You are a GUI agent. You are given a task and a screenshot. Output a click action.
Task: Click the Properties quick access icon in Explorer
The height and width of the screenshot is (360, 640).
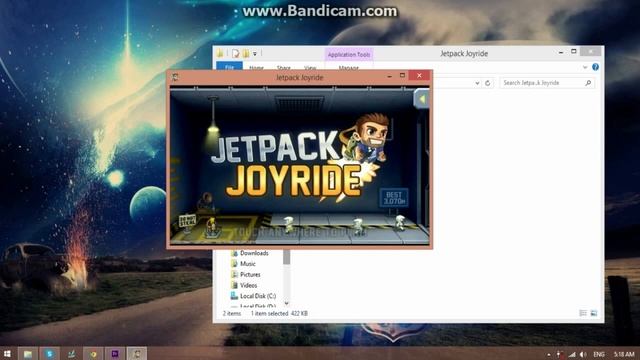[x=236, y=53]
